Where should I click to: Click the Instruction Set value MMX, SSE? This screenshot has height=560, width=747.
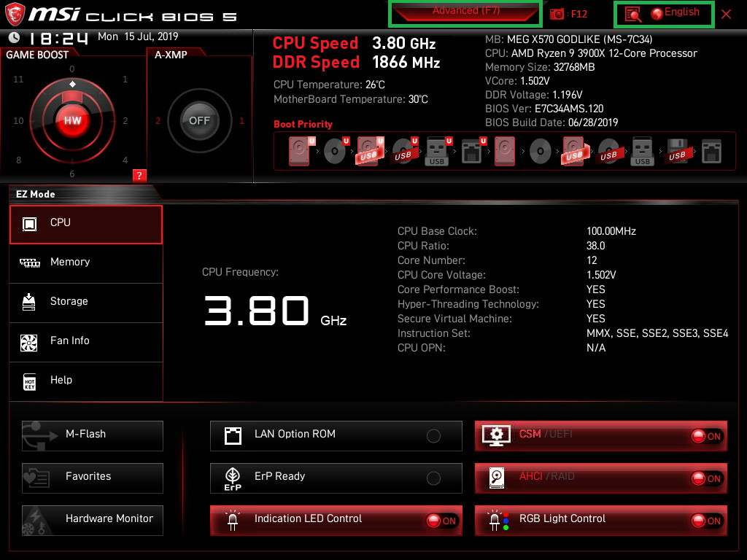click(657, 333)
